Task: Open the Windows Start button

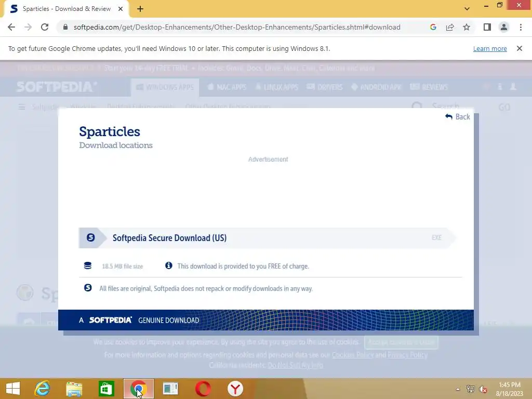Action: pos(13,389)
